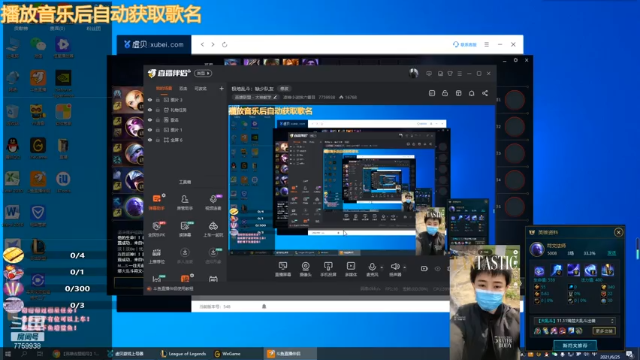The width and height of the screenshot is (640, 360).
Task: Hide the 图片3 source with eye icon
Action: tap(150, 100)
